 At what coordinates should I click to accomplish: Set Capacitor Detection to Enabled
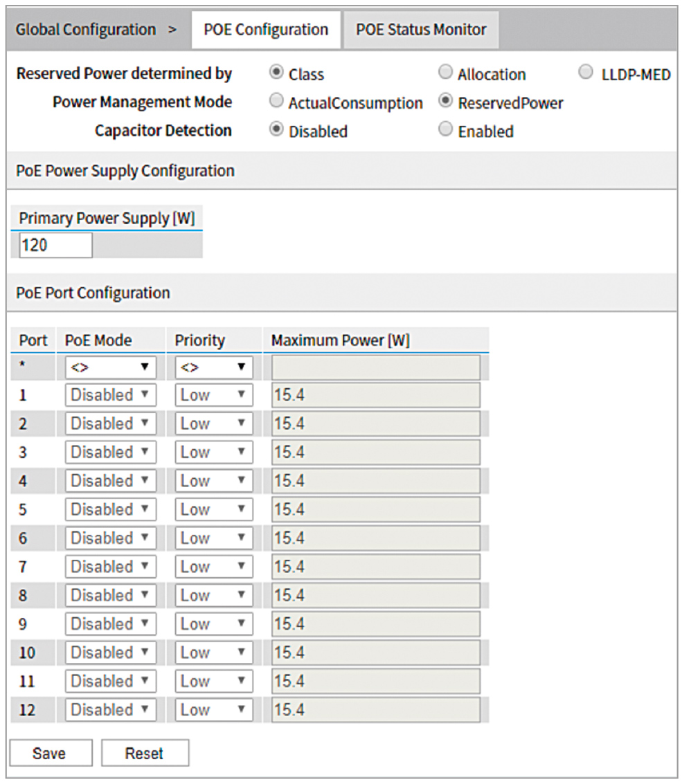coord(446,130)
